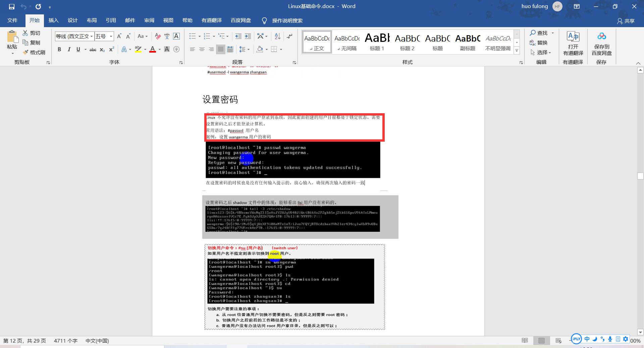644x348 pixels.
Task: Apply text highlight color
Action: [138, 49]
